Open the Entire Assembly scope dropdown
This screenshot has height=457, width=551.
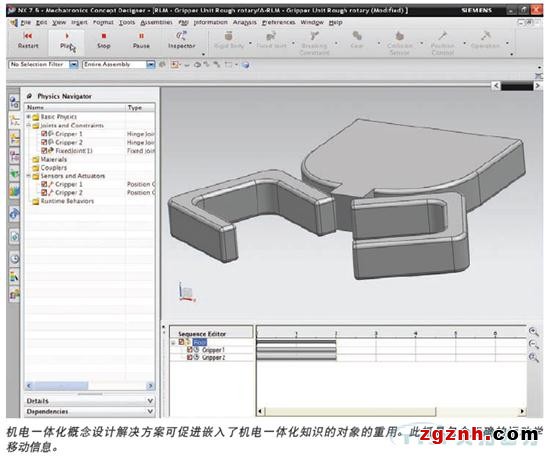[x=150, y=64]
